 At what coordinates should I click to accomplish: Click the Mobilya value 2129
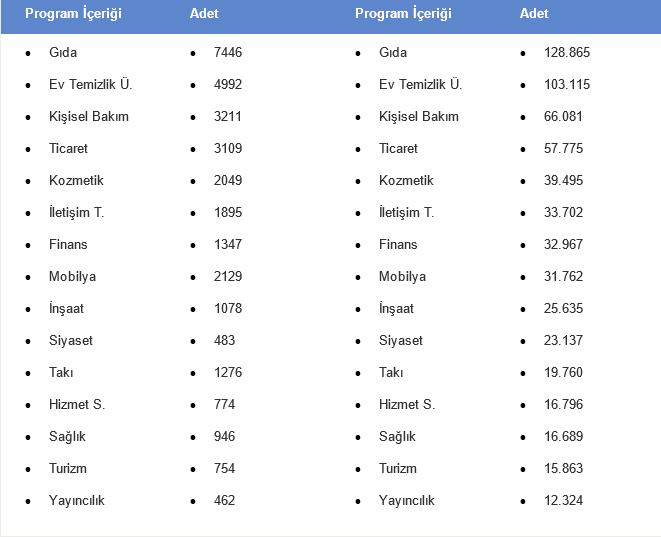tap(227, 276)
